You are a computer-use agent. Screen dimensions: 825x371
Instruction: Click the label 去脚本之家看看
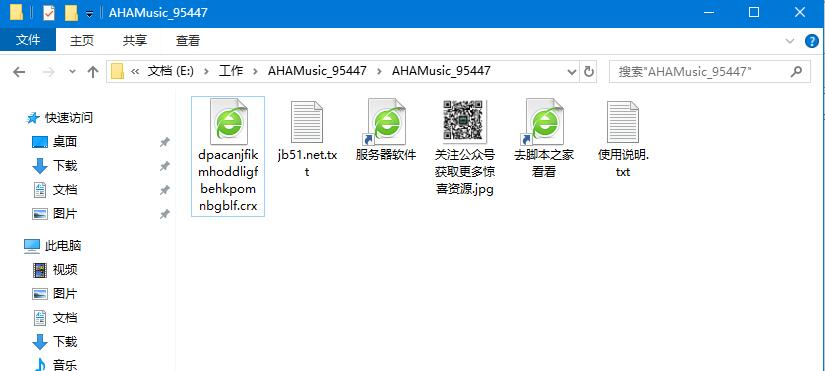(x=544, y=163)
